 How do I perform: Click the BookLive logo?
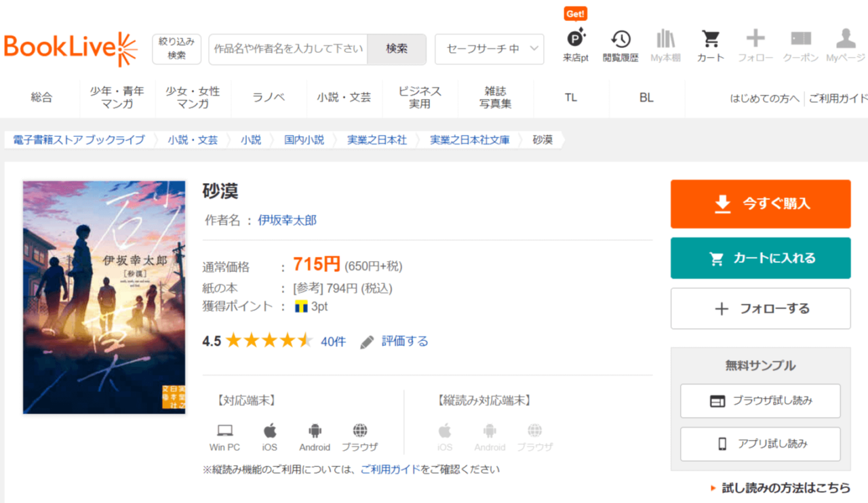pyautogui.click(x=71, y=49)
